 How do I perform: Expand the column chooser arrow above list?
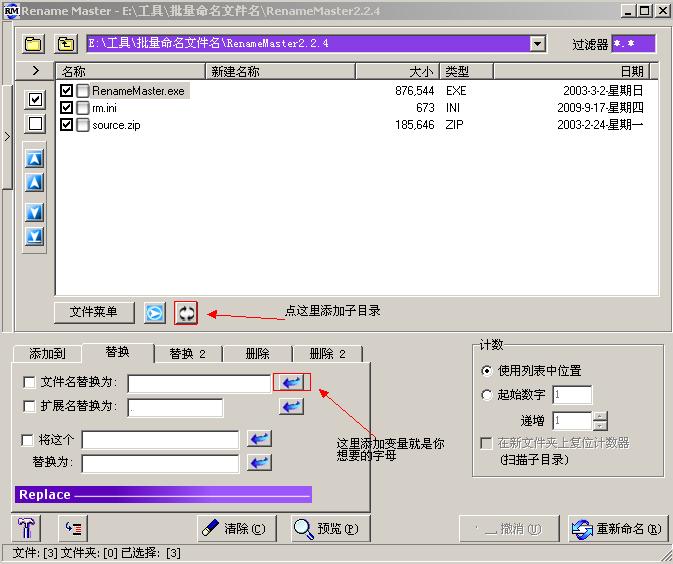(36, 71)
